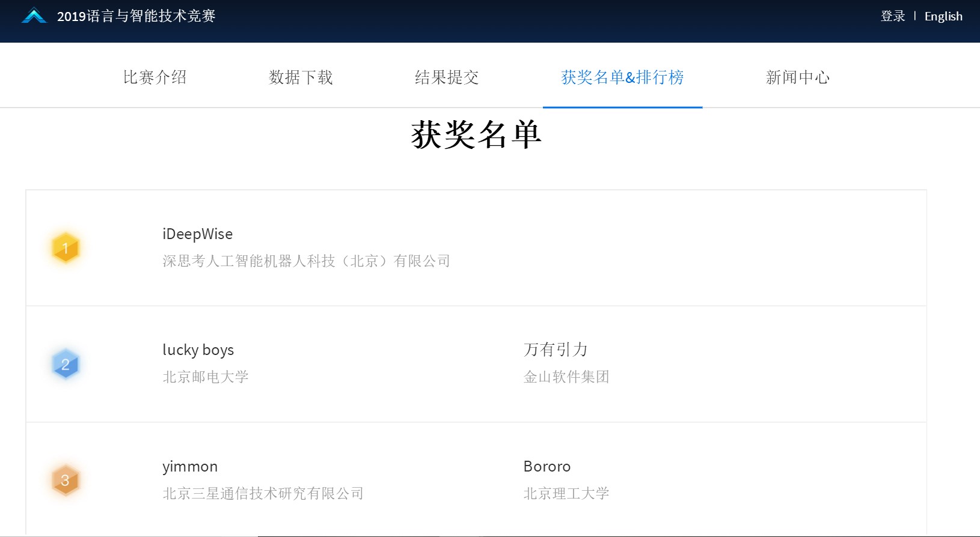Go to the 新闻中心 tab

[798, 77]
